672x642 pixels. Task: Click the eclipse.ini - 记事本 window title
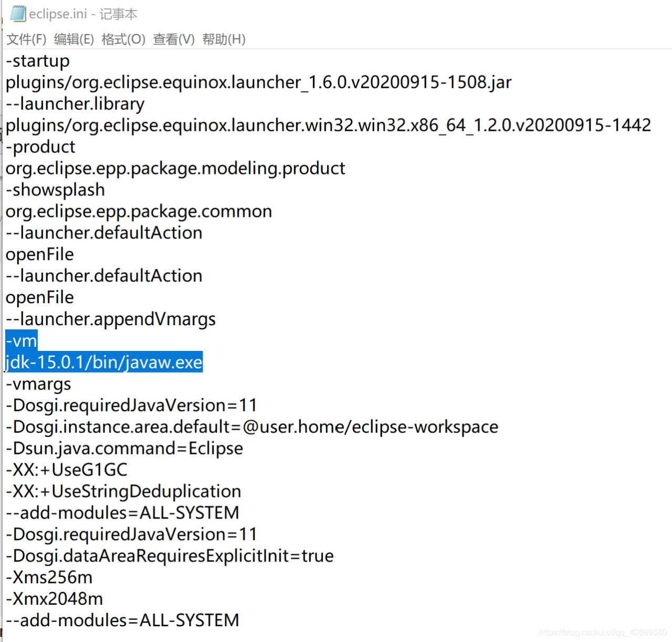[x=83, y=14]
